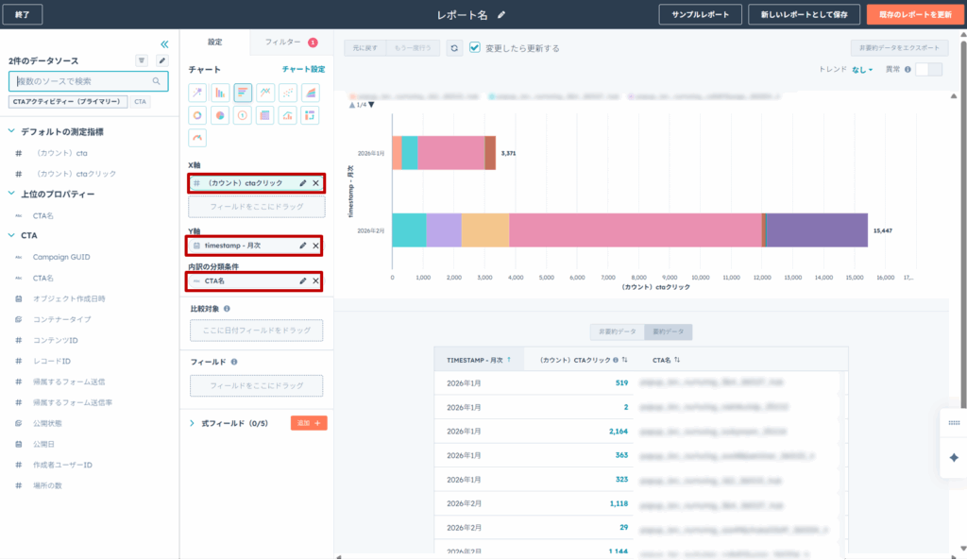Open chart settings (チャート設定) link
Screen dimensions: 967x560
pyautogui.click(x=303, y=69)
